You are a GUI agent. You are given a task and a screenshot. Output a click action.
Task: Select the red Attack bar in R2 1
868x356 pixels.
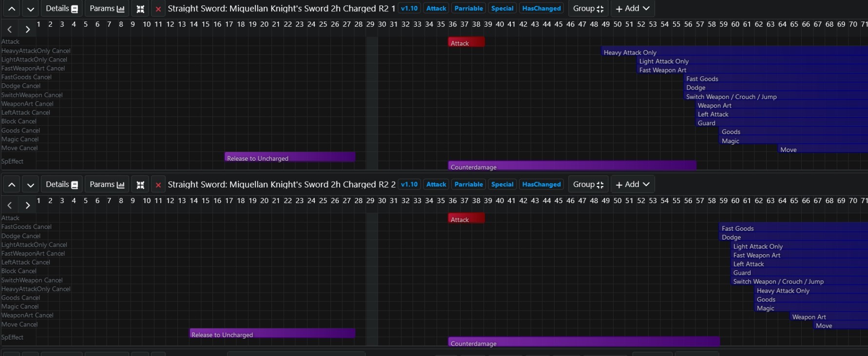click(466, 42)
